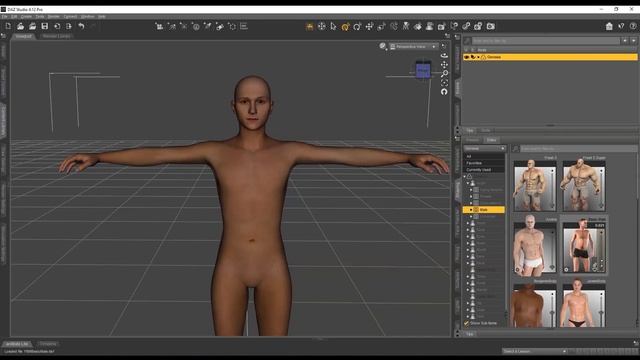
Task: Click the Undo arrow icon
Action: tap(81, 26)
